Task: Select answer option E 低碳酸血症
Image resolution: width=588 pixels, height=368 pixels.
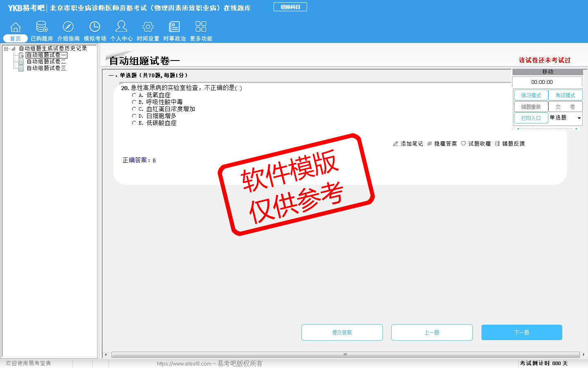Action: click(x=134, y=123)
